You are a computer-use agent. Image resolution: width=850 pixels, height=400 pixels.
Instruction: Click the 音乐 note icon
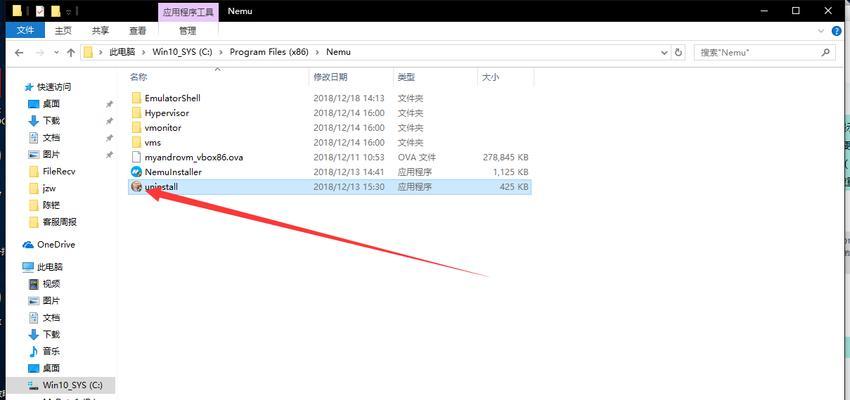coord(34,351)
